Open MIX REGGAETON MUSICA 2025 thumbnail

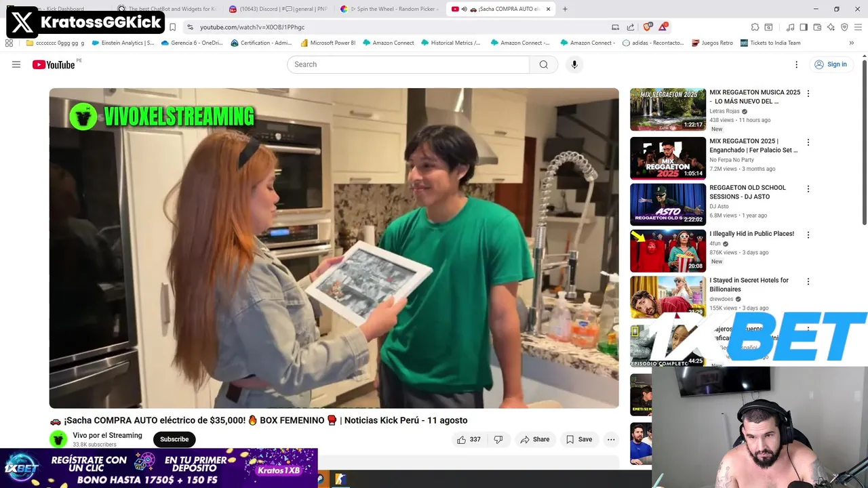click(668, 109)
